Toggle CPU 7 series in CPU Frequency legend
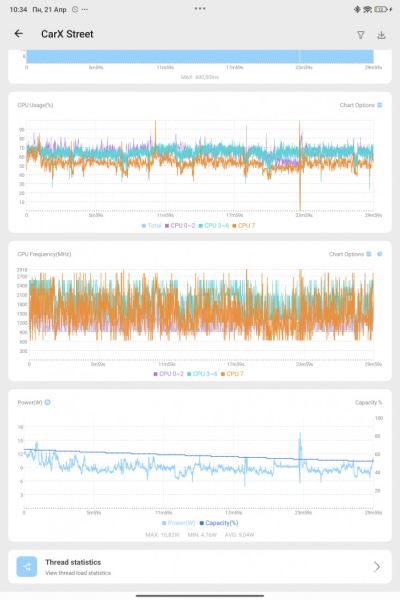 pos(232,374)
